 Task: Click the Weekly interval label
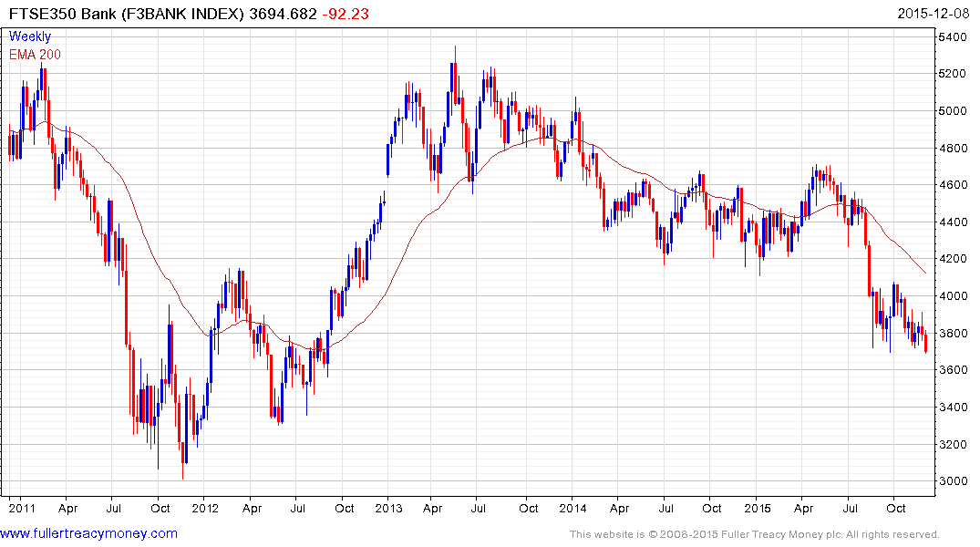[29, 36]
